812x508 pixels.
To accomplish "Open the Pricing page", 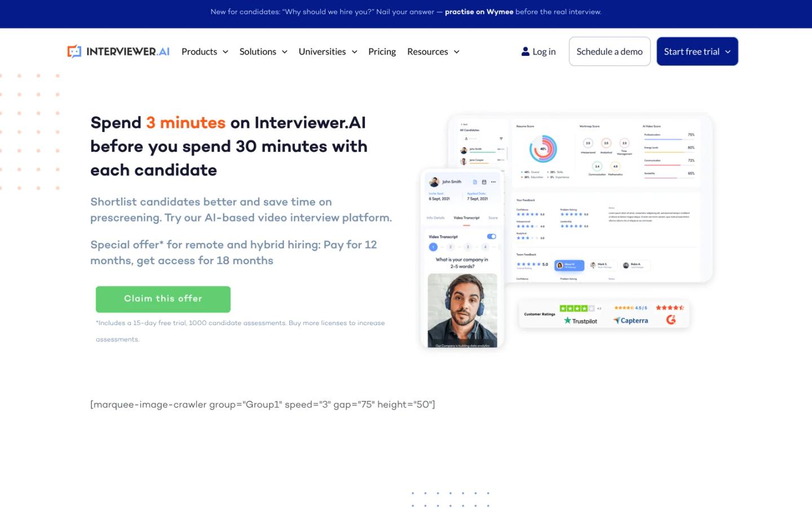I will (382, 51).
